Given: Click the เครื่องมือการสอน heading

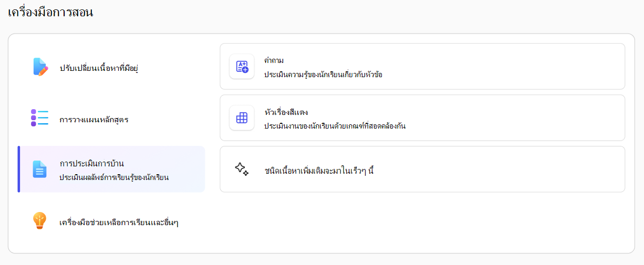Looking at the screenshot, I should [x=51, y=13].
